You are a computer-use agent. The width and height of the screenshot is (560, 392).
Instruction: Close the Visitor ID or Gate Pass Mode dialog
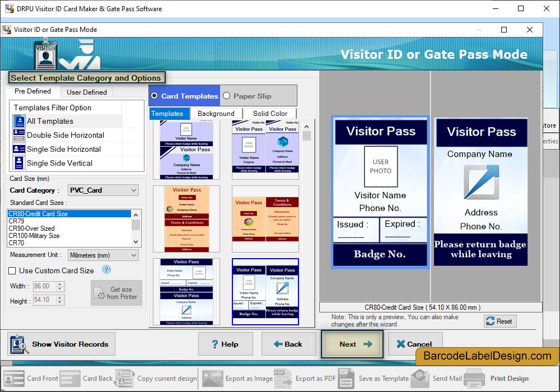[530, 30]
